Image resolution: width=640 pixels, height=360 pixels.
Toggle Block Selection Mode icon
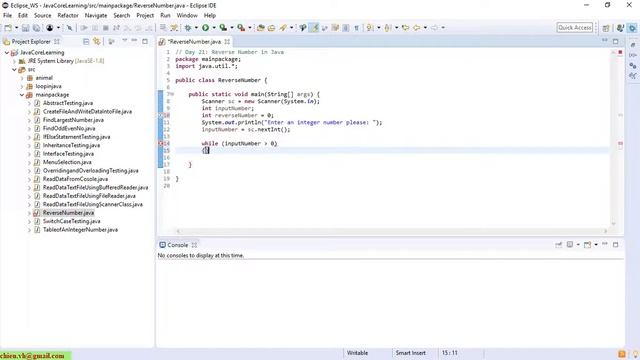[x=346, y=28]
